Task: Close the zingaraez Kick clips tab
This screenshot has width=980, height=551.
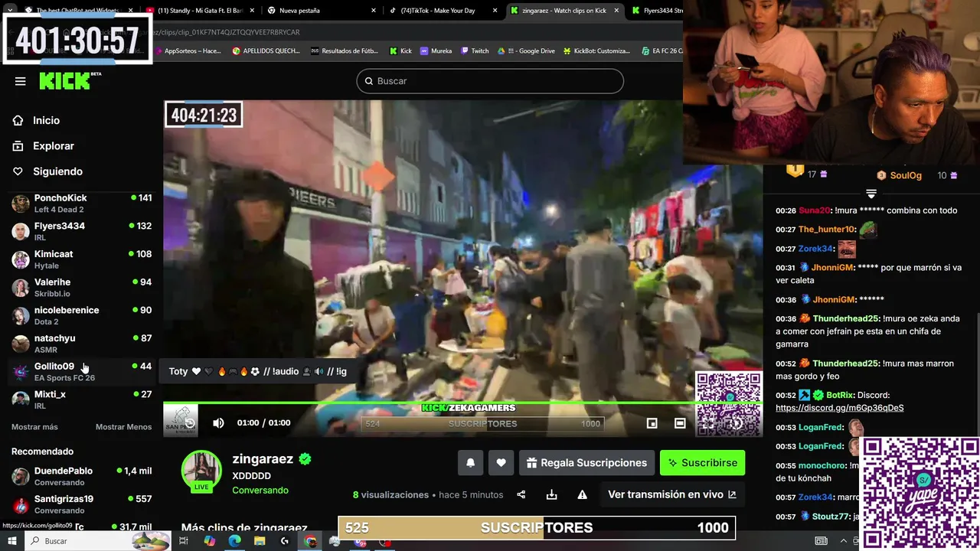Action: pos(616,11)
